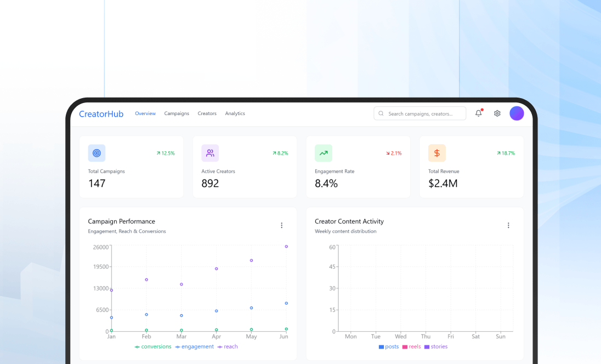Click the search magnifier icon
This screenshot has height=364, width=601.
(381, 113)
